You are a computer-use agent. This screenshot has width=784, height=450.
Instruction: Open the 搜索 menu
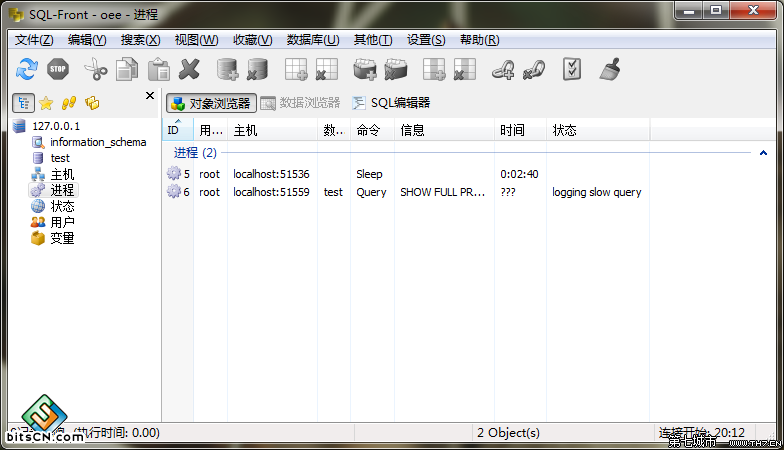click(140, 40)
